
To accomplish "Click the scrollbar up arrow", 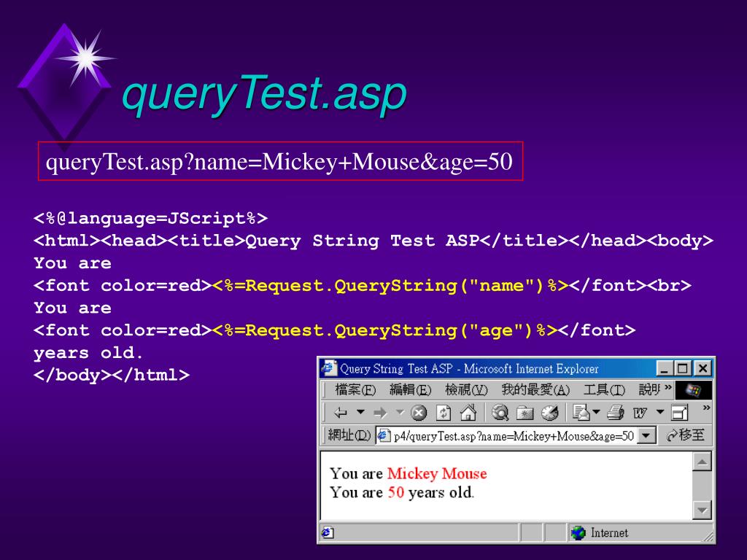I will point(703,461).
